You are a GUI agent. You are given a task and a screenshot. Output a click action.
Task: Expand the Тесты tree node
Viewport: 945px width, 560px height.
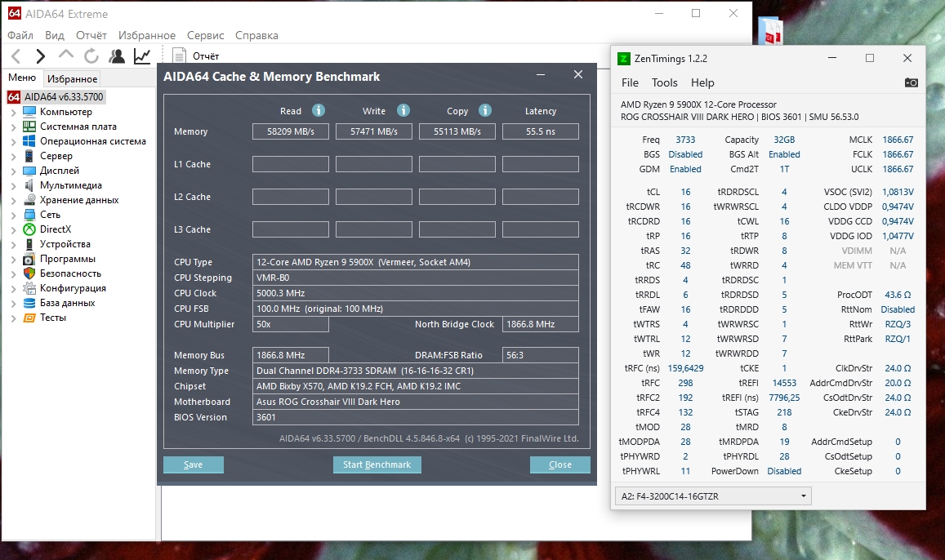pos(14,318)
